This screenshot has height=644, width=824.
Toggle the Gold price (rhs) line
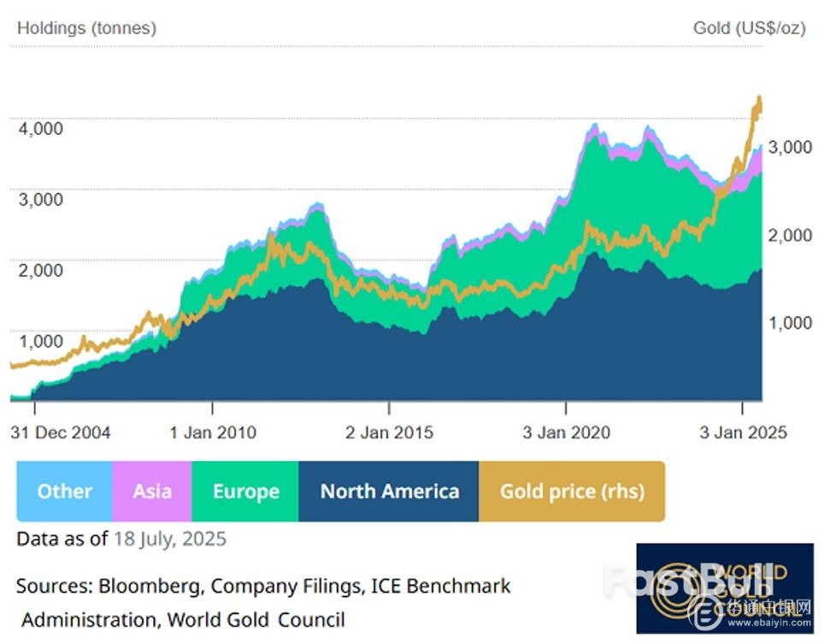[x=572, y=491]
